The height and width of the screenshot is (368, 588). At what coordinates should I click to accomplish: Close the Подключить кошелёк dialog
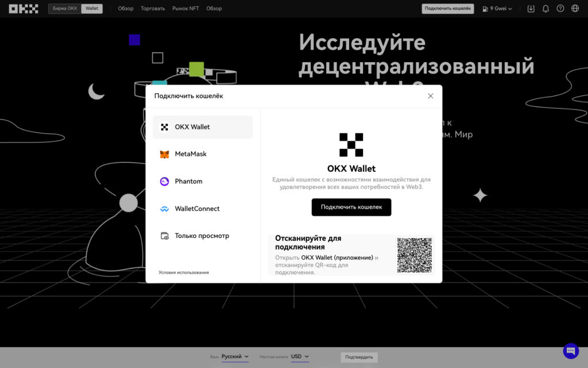click(x=431, y=96)
